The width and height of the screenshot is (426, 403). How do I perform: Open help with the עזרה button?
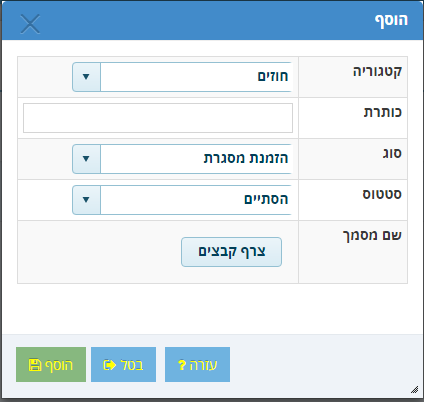[197, 365]
